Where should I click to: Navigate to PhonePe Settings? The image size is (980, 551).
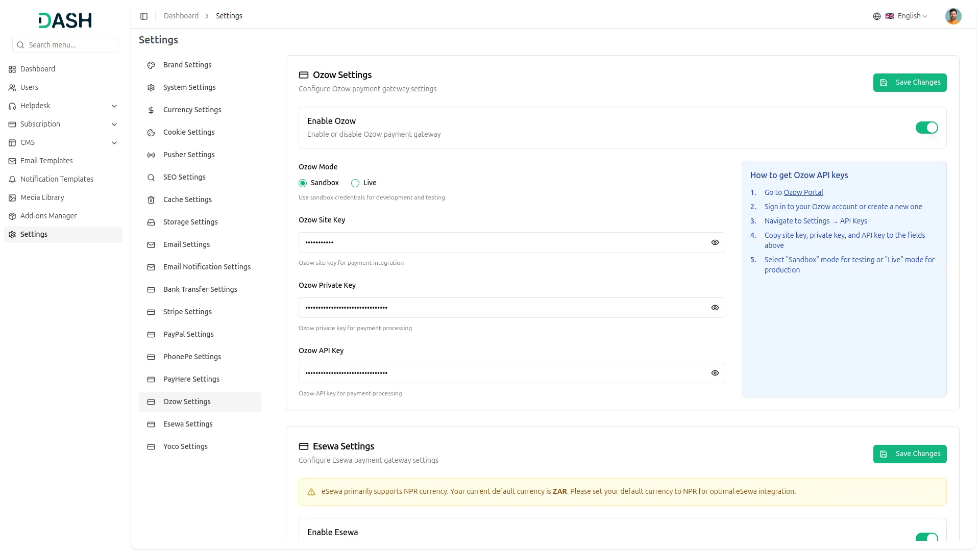(x=200, y=357)
